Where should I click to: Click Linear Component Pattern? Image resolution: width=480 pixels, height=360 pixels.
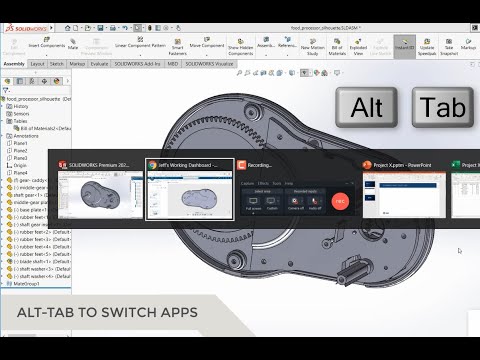pyautogui.click(x=140, y=43)
